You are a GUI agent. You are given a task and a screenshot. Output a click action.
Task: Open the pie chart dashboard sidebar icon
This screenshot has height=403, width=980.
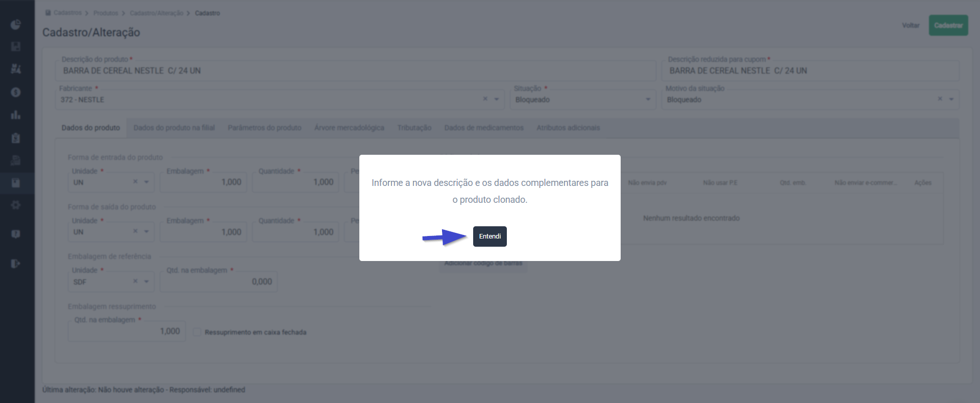tap(16, 25)
